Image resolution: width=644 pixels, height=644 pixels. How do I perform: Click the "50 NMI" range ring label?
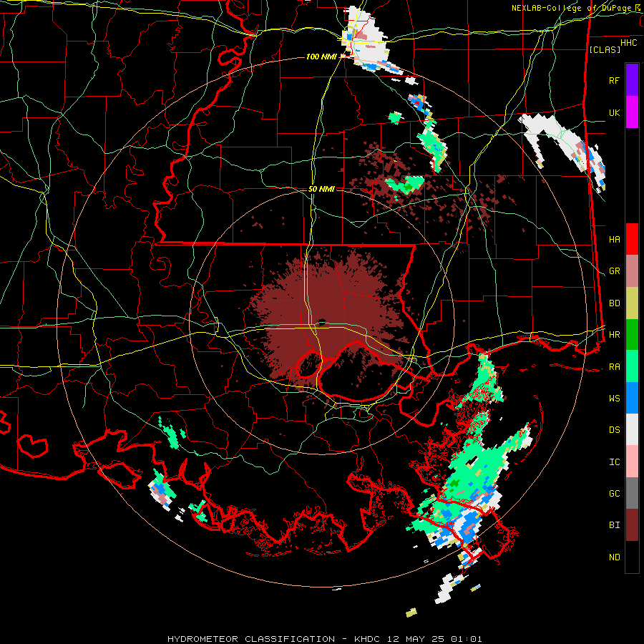point(321,189)
